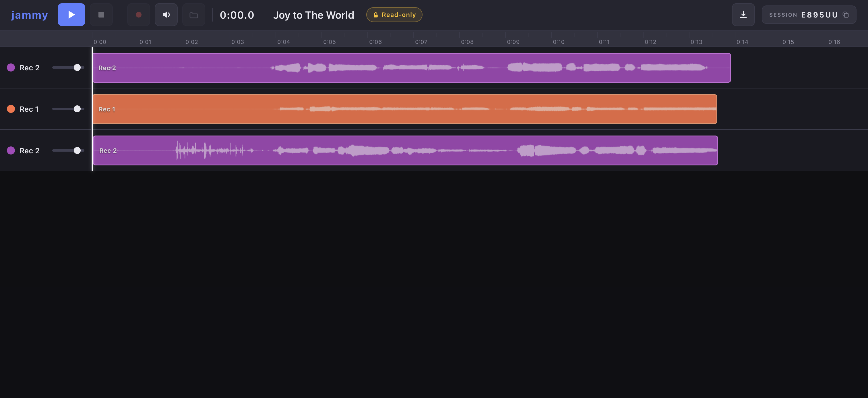This screenshot has height=398, width=868.
Task: Start playback with the Play button
Action: [x=71, y=14]
